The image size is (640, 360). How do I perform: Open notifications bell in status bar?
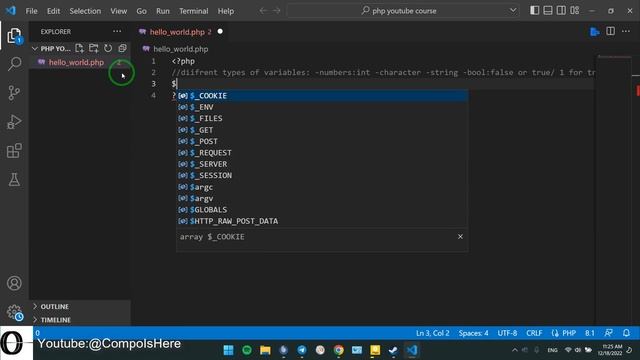pos(627,333)
